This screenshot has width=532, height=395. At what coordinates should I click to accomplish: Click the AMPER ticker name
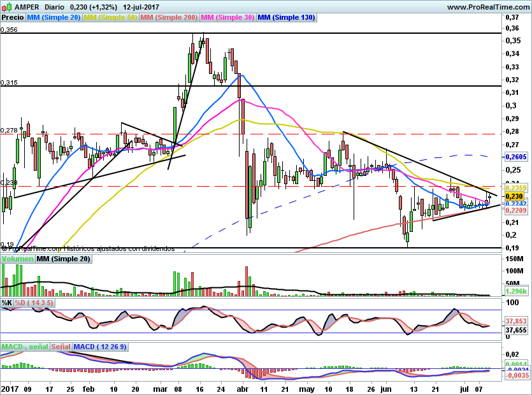coord(26,7)
